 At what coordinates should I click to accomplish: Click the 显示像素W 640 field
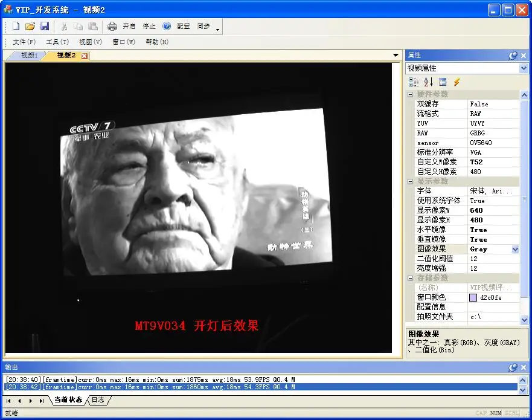(x=494, y=210)
